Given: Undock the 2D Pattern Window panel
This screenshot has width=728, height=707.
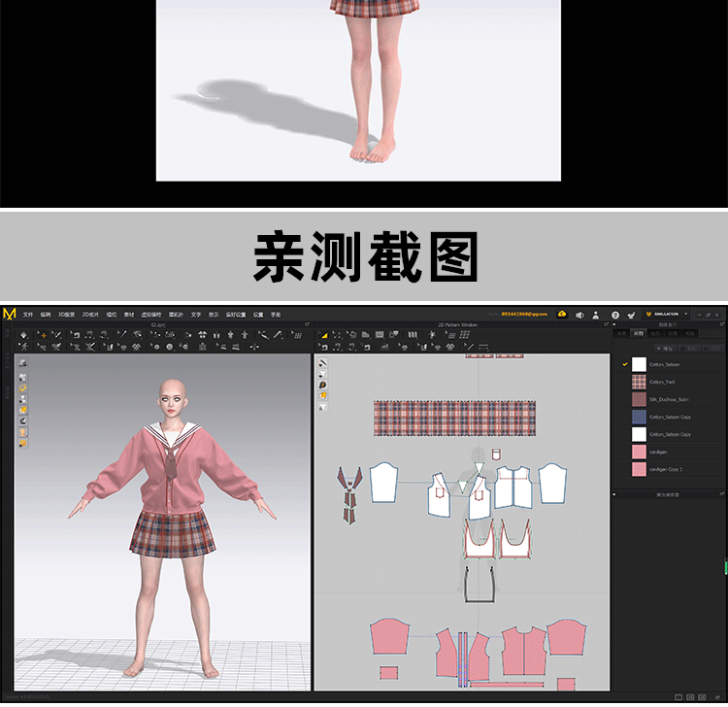Looking at the screenshot, I should click(606, 324).
